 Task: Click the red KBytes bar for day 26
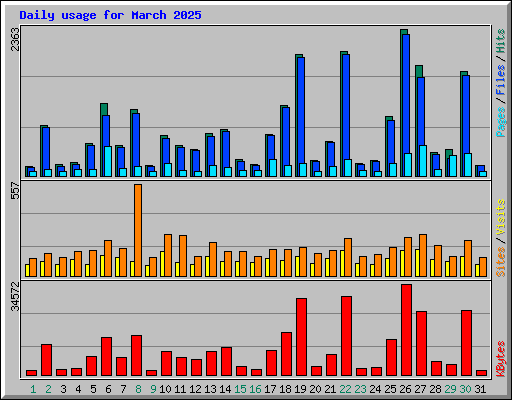(406, 330)
